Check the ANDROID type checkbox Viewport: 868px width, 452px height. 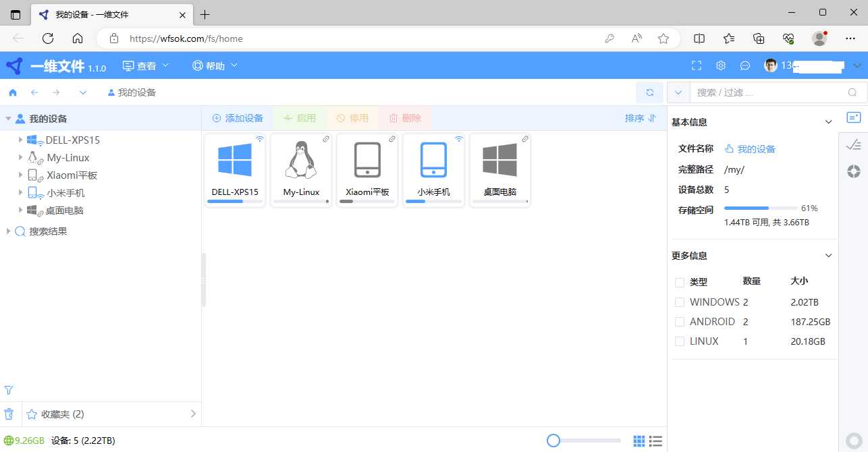pos(680,322)
